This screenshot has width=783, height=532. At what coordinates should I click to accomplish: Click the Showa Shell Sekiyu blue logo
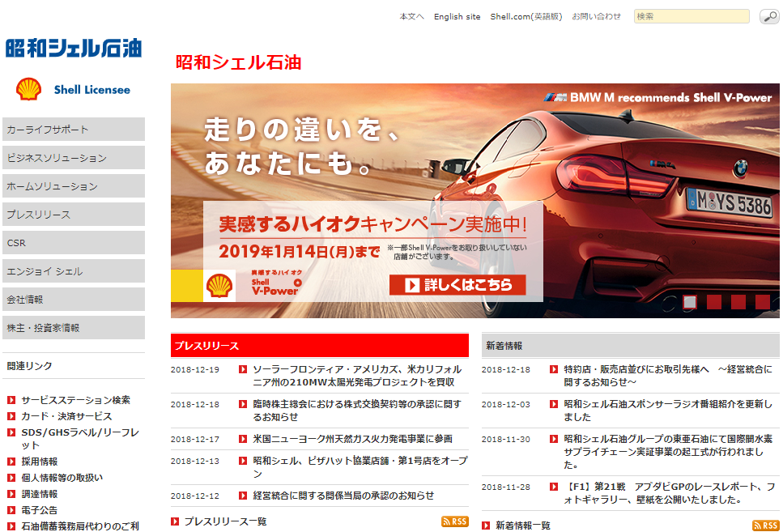74,49
